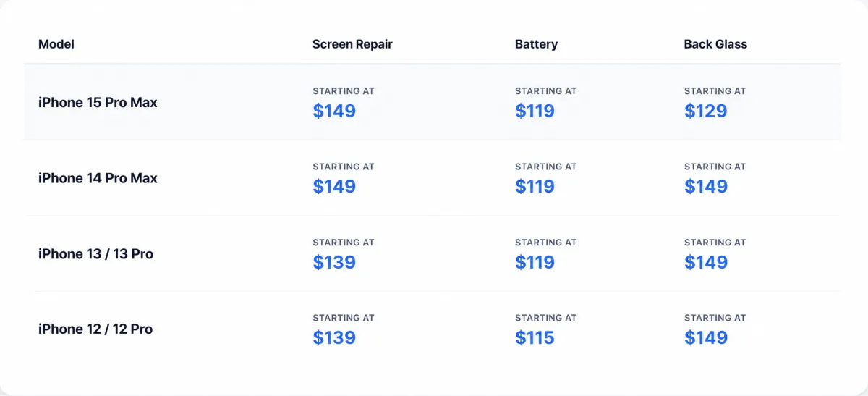The width and height of the screenshot is (868, 396).
Task: Select iPhone 14 Pro Max $119 battery price
Action: [x=535, y=186]
